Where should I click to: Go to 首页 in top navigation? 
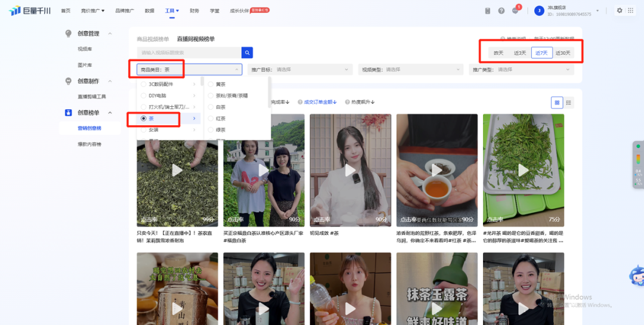tap(66, 11)
